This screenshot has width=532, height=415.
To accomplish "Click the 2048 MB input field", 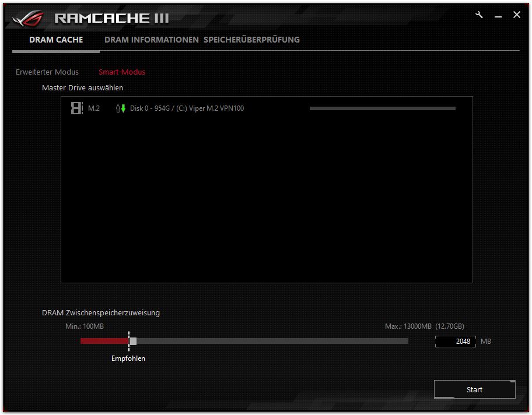I will [456, 342].
